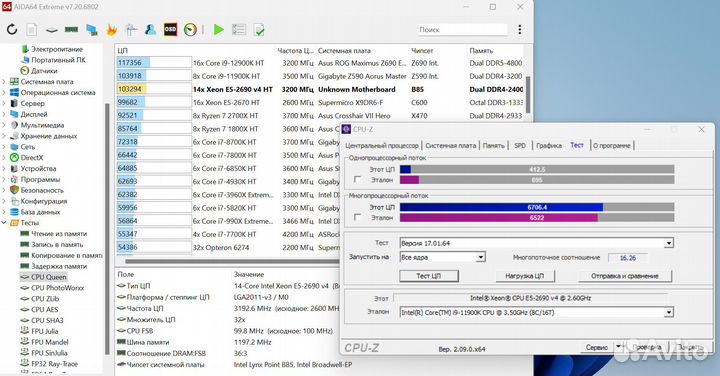This screenshot has height=376, width=720.
Task: Select CPU PhotoWorxx benchmark
Action: (x=57, y=288)
